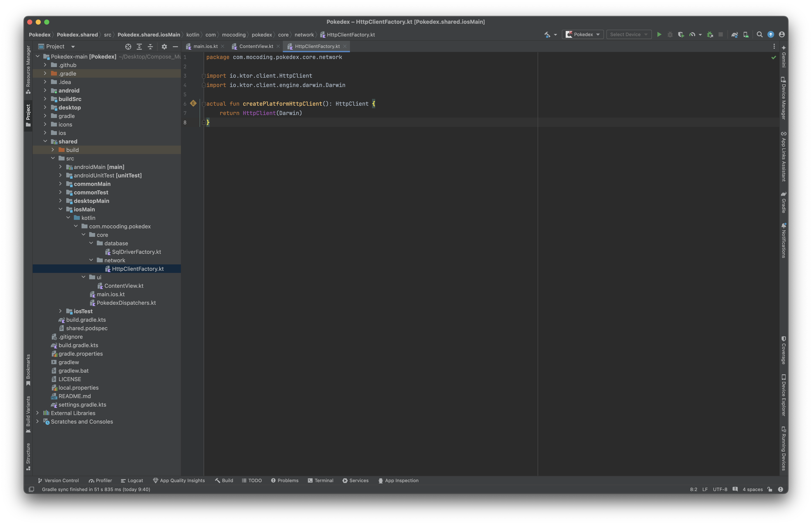Viewport: 812px width, 525px height.
Task: Click the Sync Project with Gradle Files elephant icon
Action: coord(734,34)
